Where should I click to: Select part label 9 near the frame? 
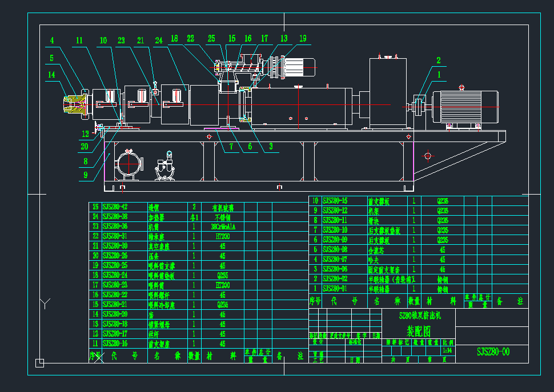click(x=86, y=175)
